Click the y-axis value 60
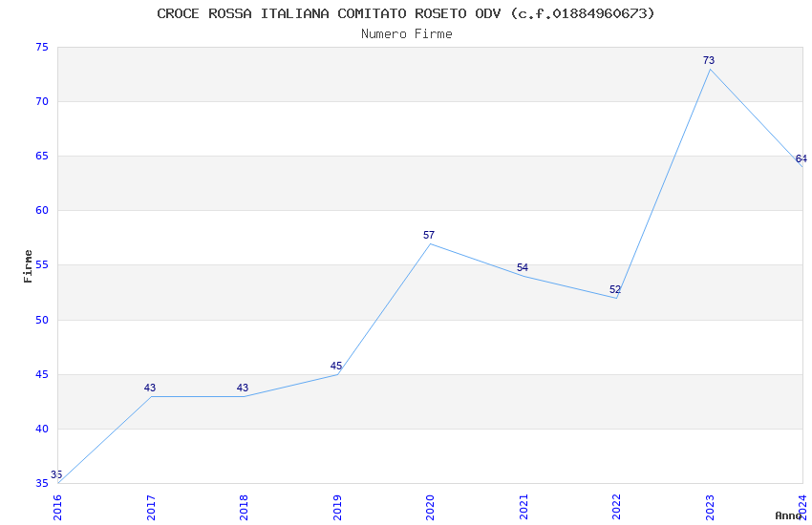The image size is (812, 525). pyautogui.click(x=42, y=211)
